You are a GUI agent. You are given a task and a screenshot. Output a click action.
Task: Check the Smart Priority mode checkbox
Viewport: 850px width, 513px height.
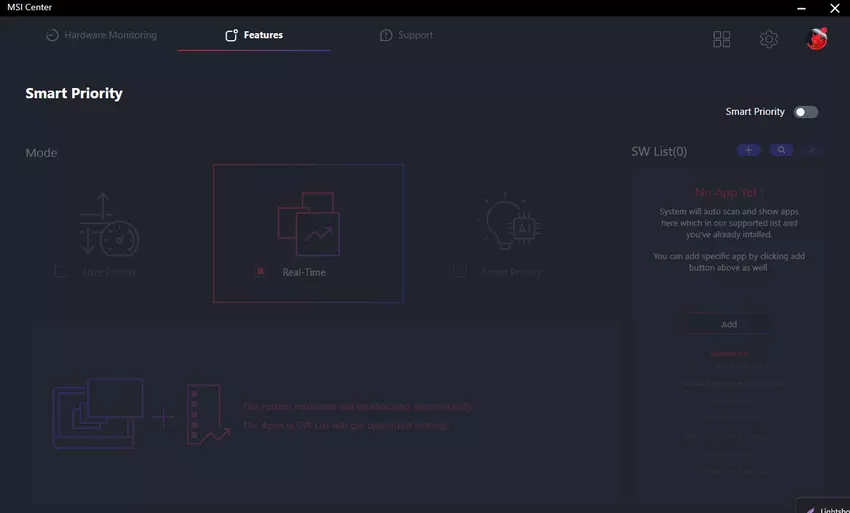coord(460,272)
